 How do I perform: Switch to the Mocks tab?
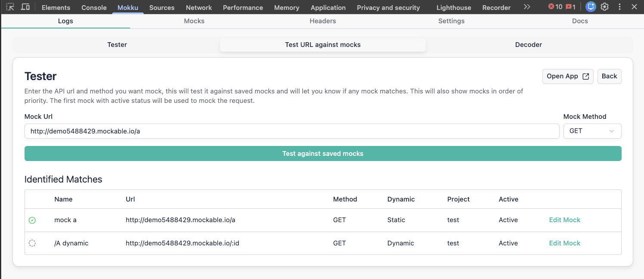point(194,21)
